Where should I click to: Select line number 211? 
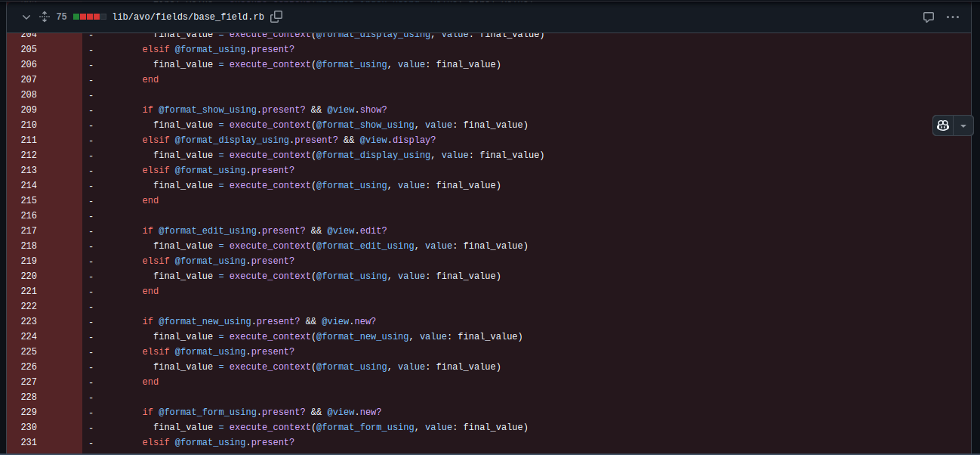click(x=29, y=140)
